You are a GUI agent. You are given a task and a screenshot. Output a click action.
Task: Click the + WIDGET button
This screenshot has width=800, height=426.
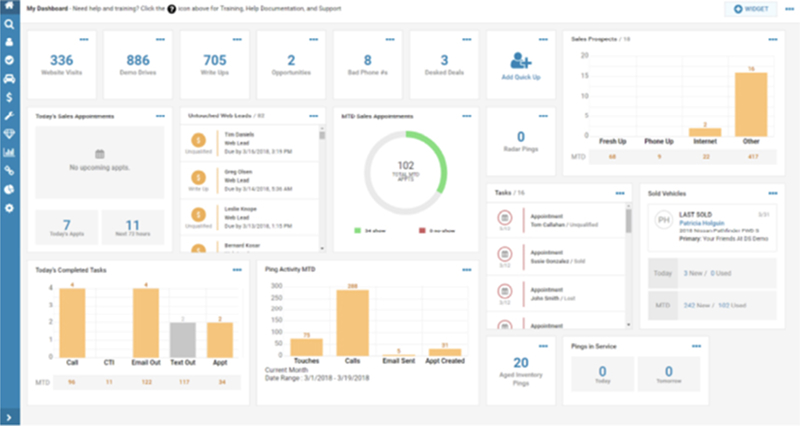[751, 9]
